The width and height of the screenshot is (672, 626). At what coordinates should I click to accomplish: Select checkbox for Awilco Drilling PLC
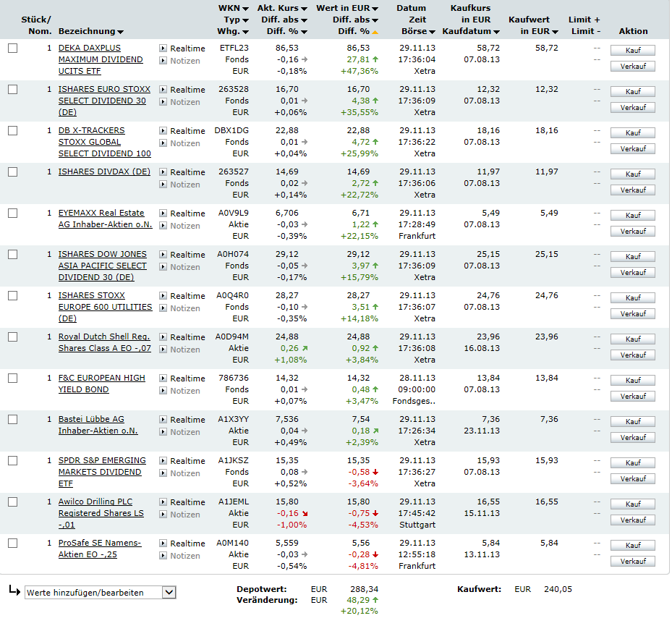pos(13,502)
